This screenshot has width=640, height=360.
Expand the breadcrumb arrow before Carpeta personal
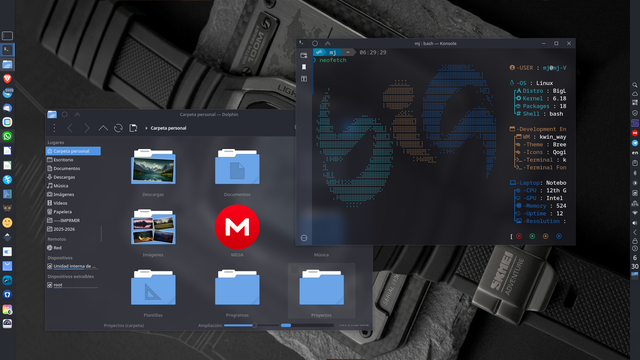click(x=146, y=128)
